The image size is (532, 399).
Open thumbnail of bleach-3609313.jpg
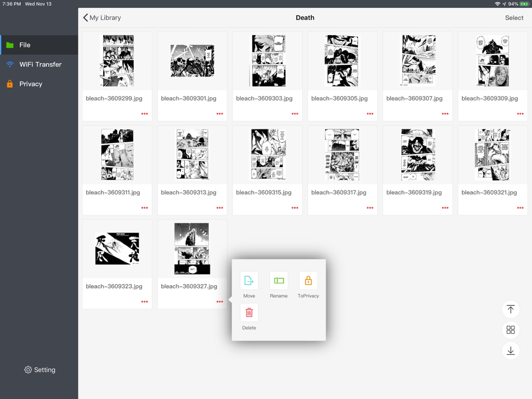point(193,155)
